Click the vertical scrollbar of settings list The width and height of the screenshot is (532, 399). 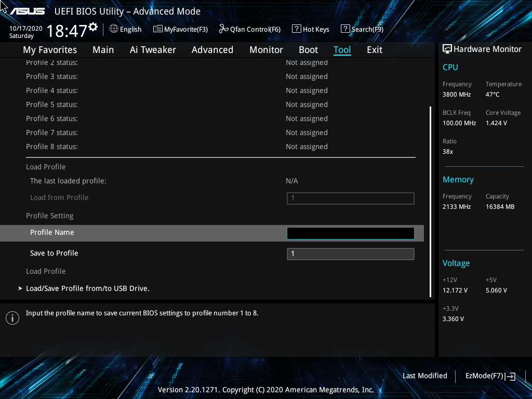point(430,202)
